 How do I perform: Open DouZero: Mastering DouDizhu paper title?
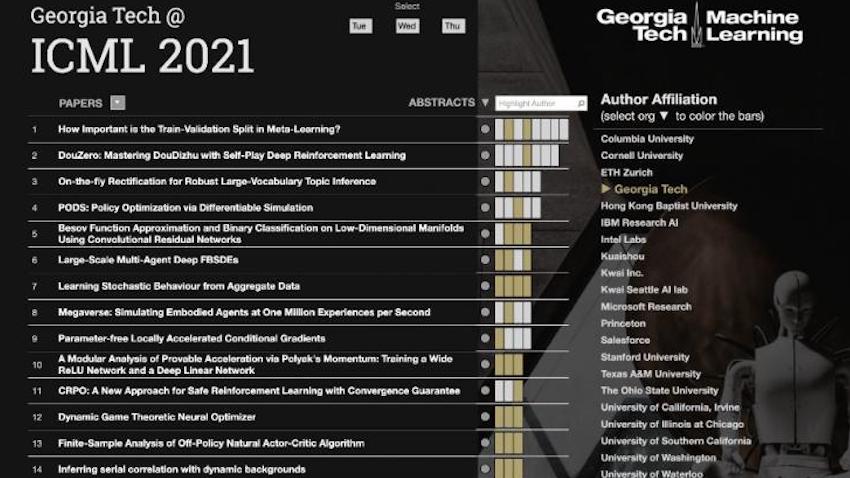(231, 156)
